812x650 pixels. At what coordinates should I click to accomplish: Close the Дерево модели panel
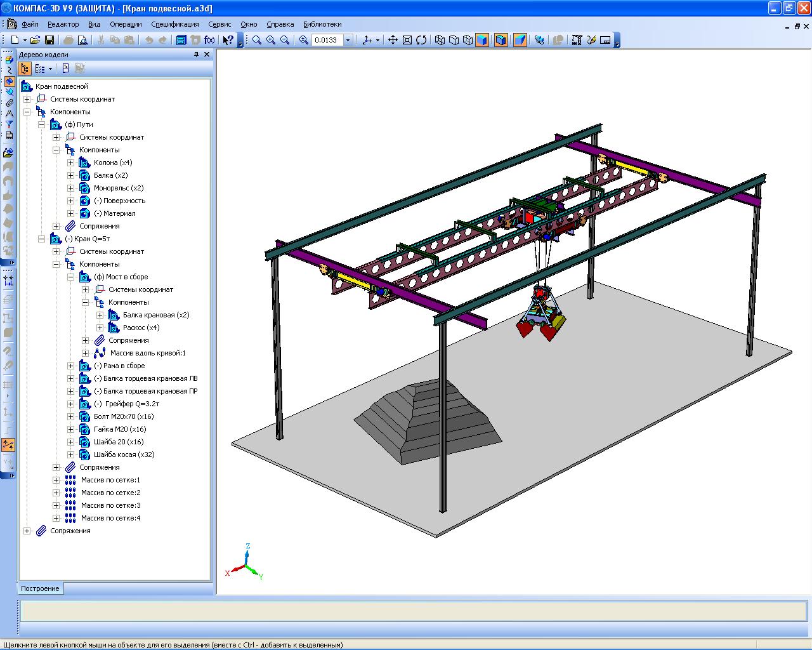[207, 55]
